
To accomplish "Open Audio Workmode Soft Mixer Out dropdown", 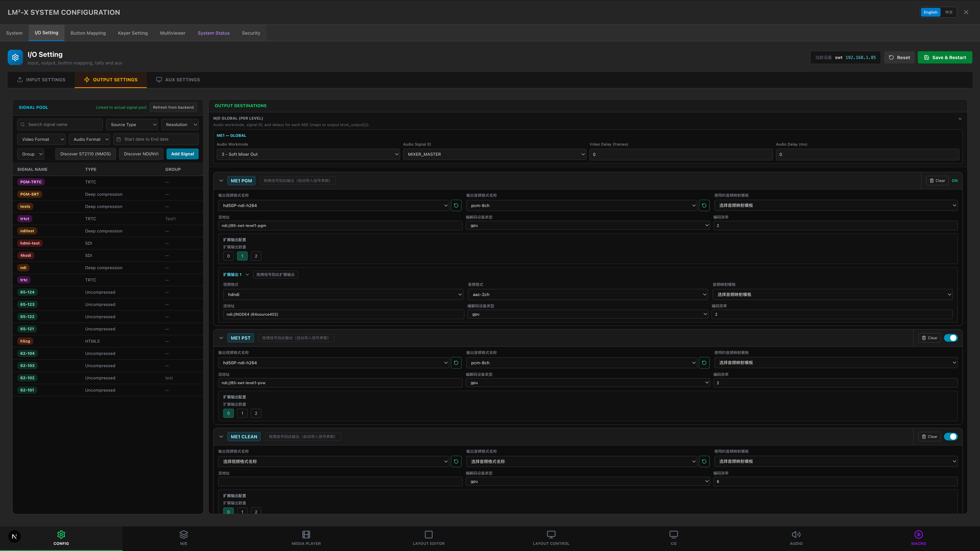I will pos(308,154).
